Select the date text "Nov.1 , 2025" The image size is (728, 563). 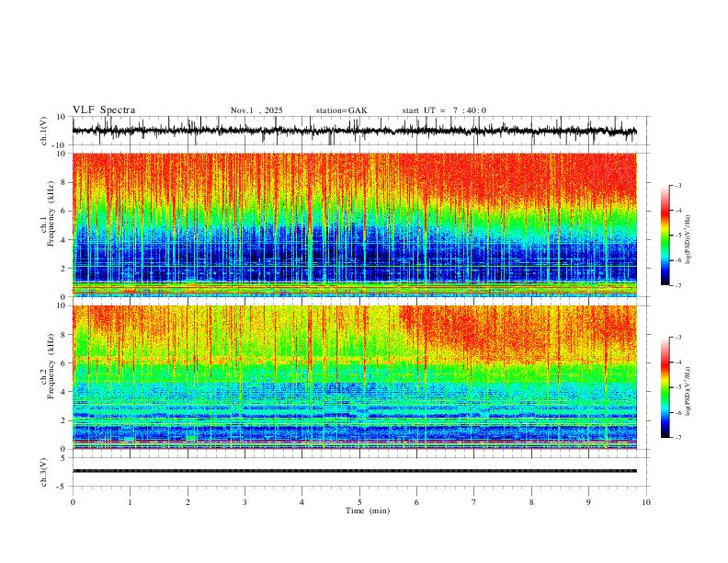(x=256, y=110)
